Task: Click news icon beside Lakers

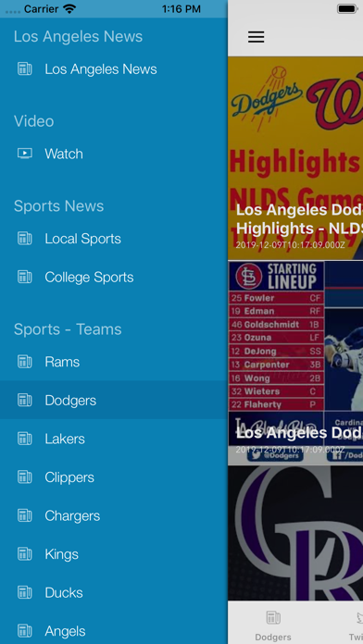Action: tap(25, 439)
